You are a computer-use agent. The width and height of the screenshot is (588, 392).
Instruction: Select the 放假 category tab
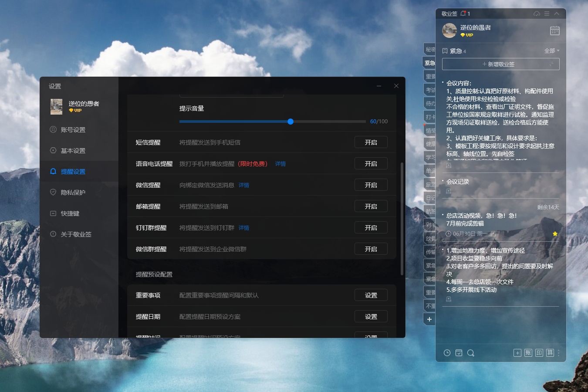[x=430, y=238]
